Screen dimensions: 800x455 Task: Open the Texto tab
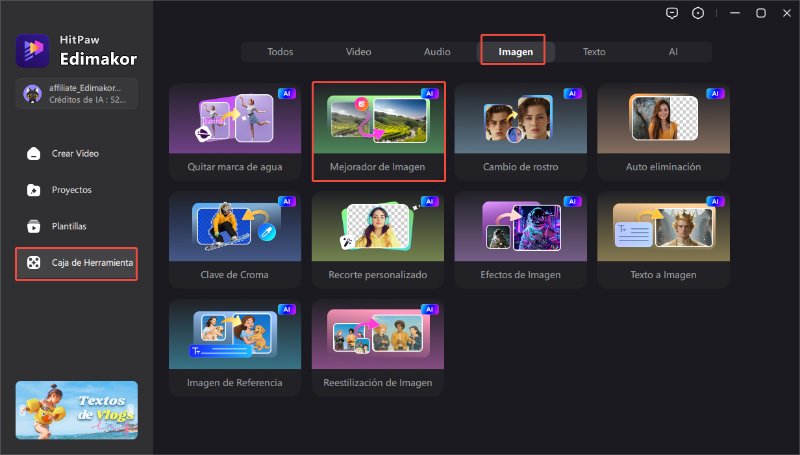[594, 51]
